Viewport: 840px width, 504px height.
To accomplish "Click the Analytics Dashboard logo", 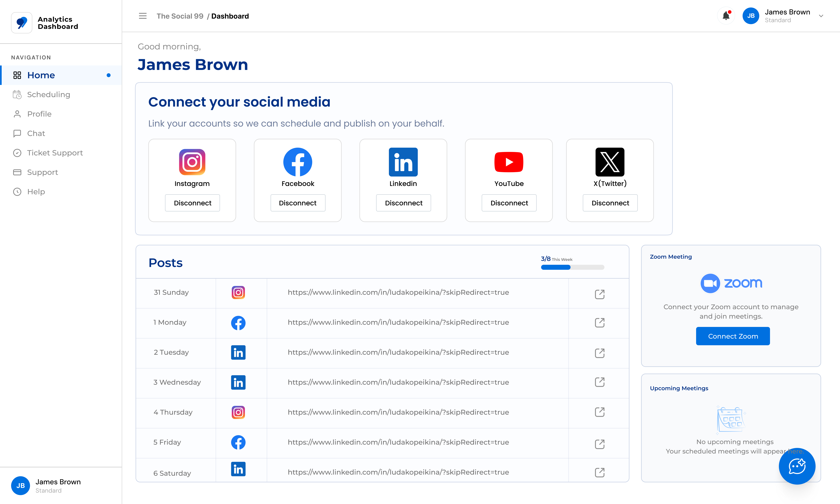I will click(x=22, y=23).
